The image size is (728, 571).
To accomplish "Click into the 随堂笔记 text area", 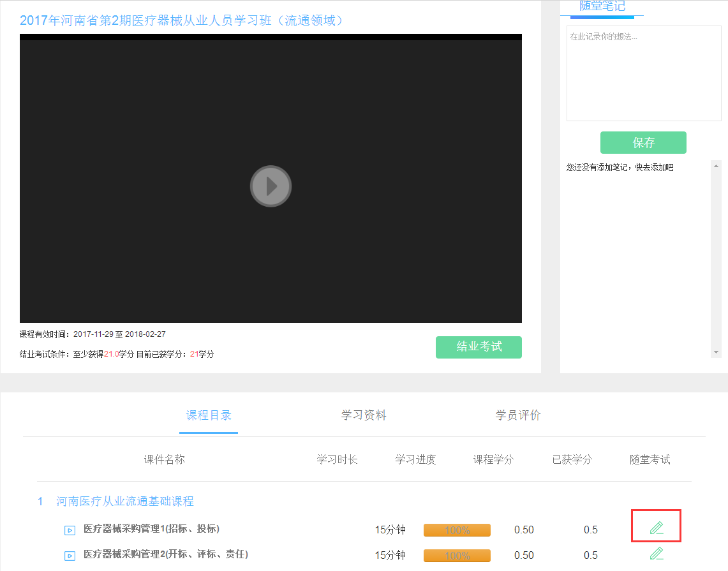I will coord(643,73).
